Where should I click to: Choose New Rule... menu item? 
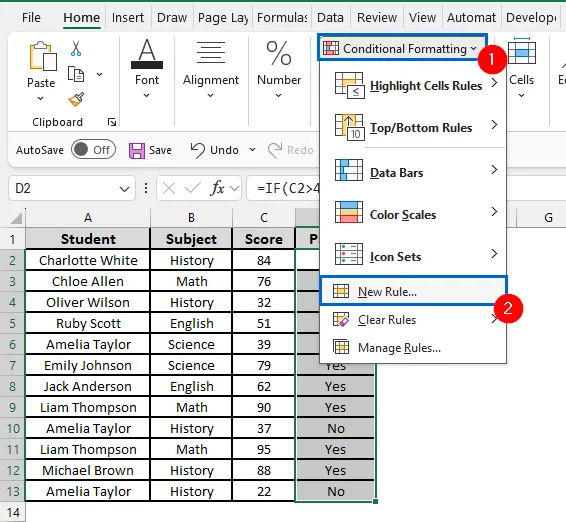[x=413, y=291]
